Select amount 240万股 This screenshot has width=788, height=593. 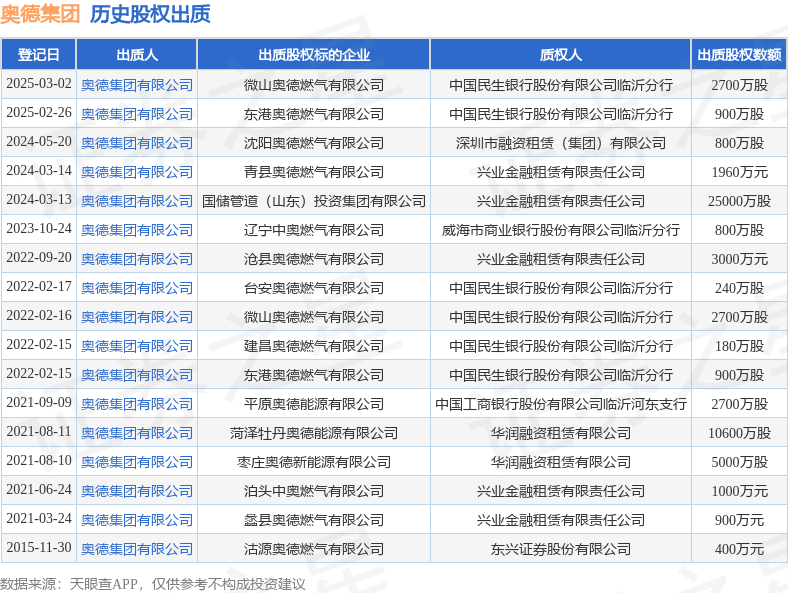click(739, 288)
